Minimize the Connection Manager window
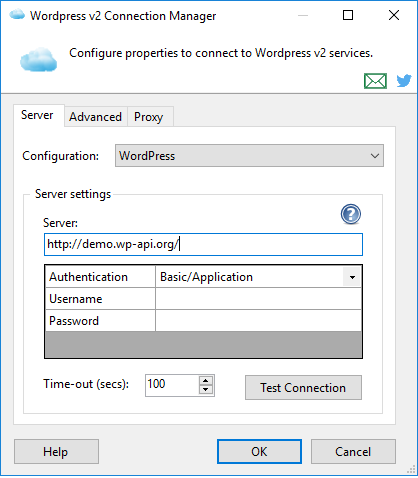Image resolution: width=418 pixels, height=478 pixels. pyautogui.click(x=303, y=15)
